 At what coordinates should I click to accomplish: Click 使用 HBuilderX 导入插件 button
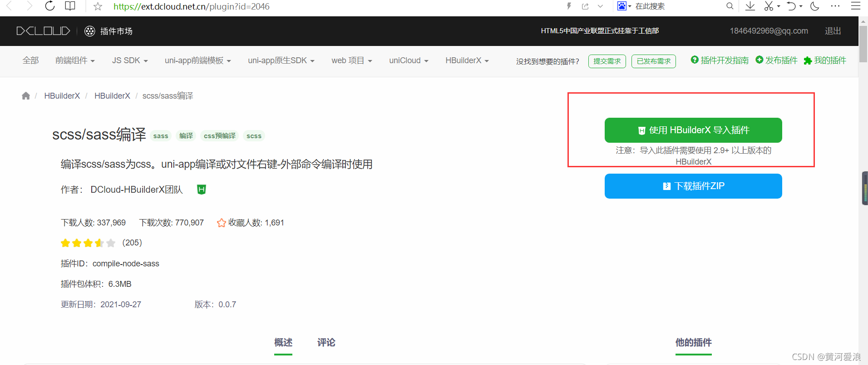pyautogui.click(x=693, y=130)
